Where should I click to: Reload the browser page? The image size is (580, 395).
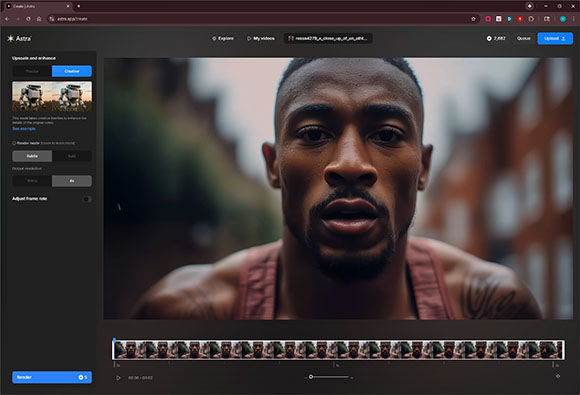28,19
